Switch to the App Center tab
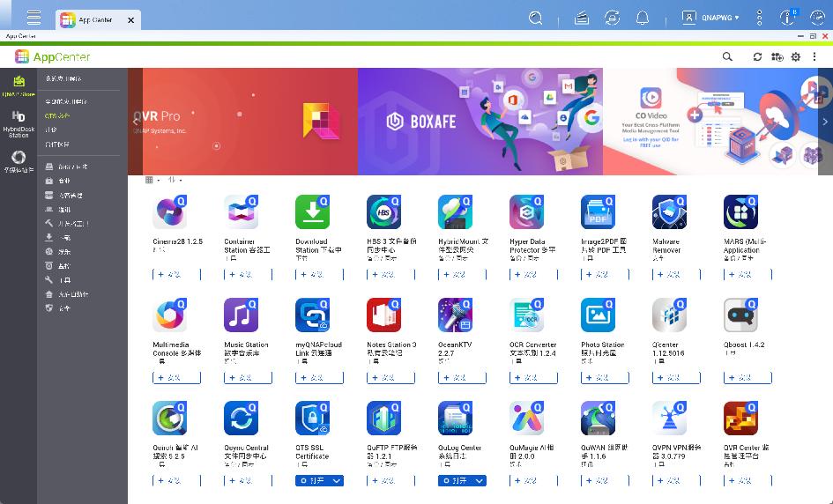Viewport: 833px width, 504px height. pyautogui.click(x=98, y=19)
